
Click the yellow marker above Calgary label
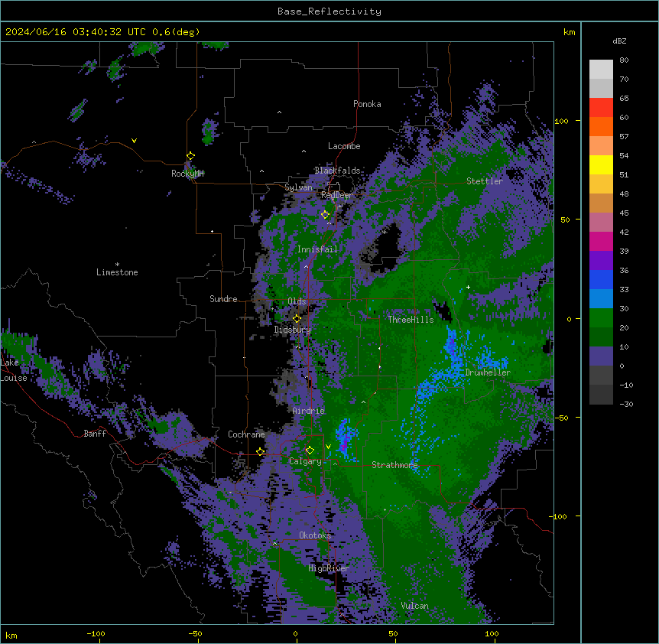[x=310, y=450]
